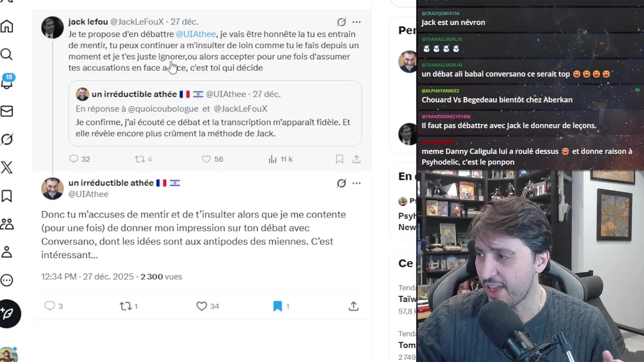Open repost menu on jack lefou's tweet
This screenshot has height=362, width=644.
pyautogui.click(x=139, y=159)
